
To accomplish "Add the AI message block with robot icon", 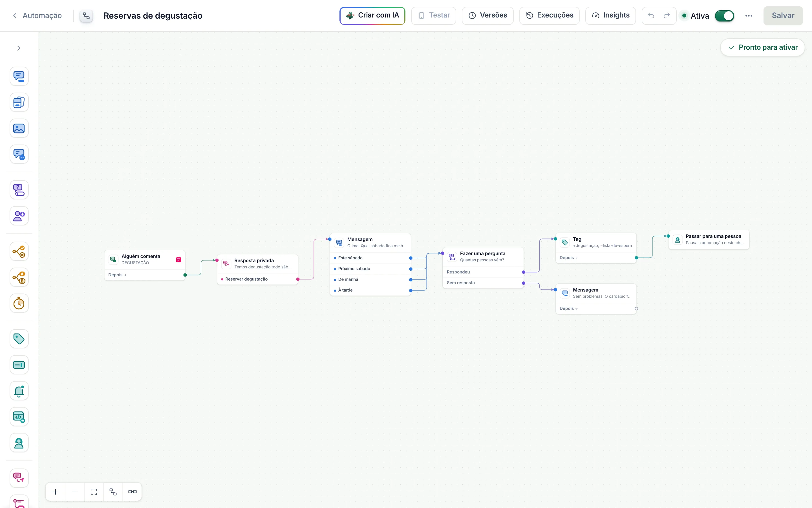I will 19,154.
